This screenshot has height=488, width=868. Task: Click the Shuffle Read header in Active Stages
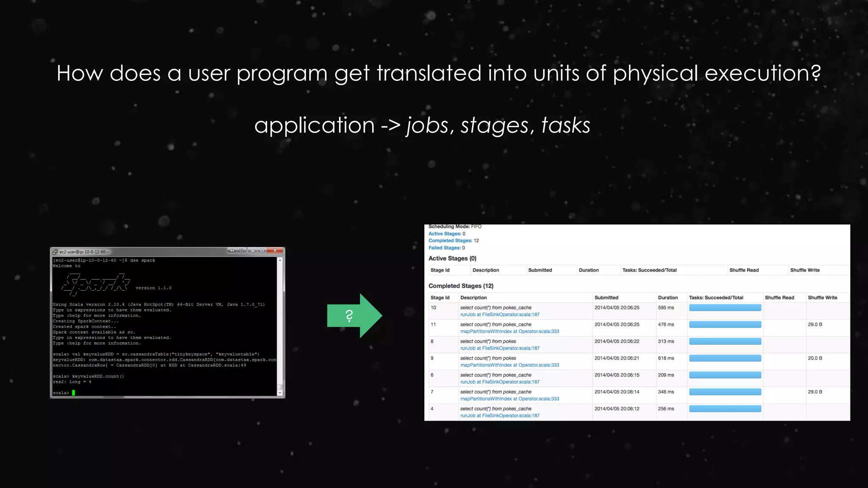tap(744, 270)
